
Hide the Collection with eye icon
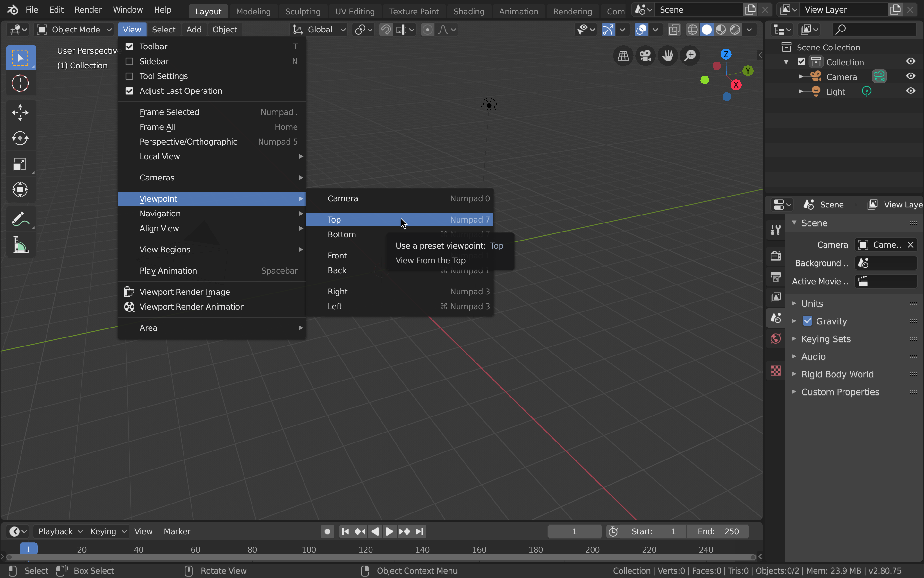[911, 62]
